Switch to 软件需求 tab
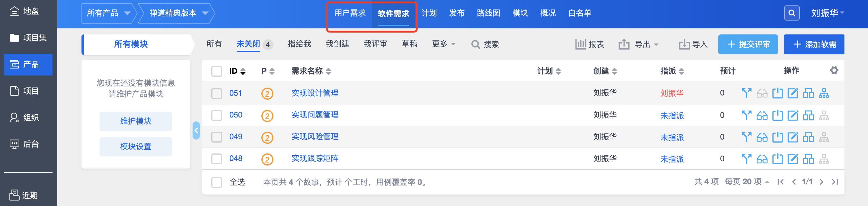This screenshot has height=206, width=868. click(393, 13)
